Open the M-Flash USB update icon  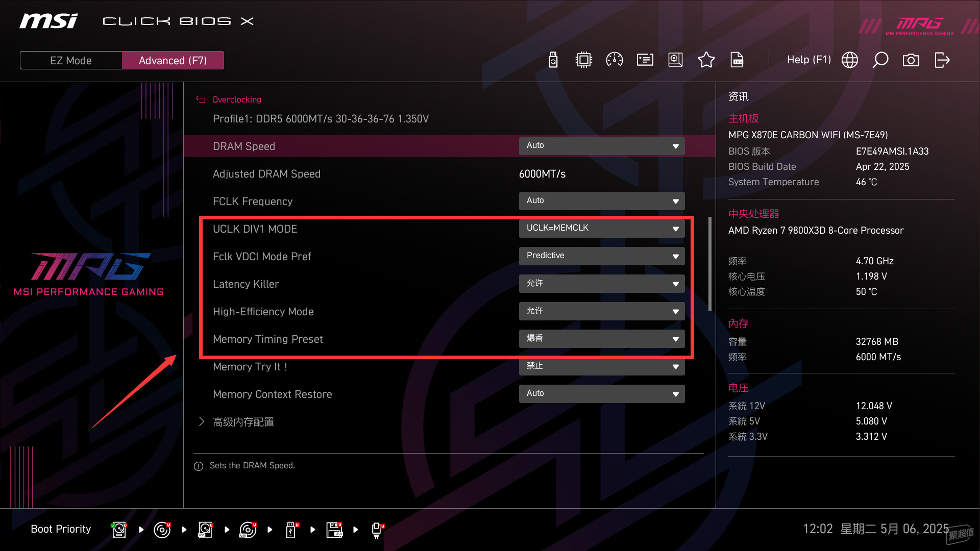[553, 60]
